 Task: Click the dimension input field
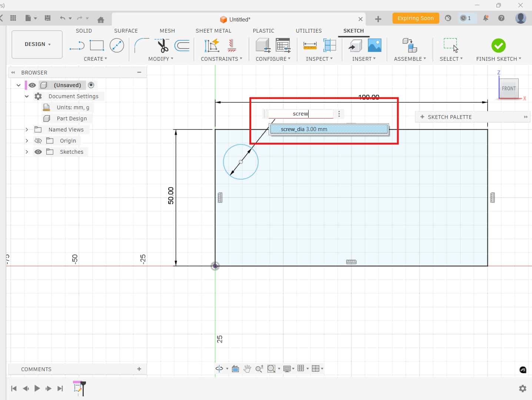click(301, 114)
